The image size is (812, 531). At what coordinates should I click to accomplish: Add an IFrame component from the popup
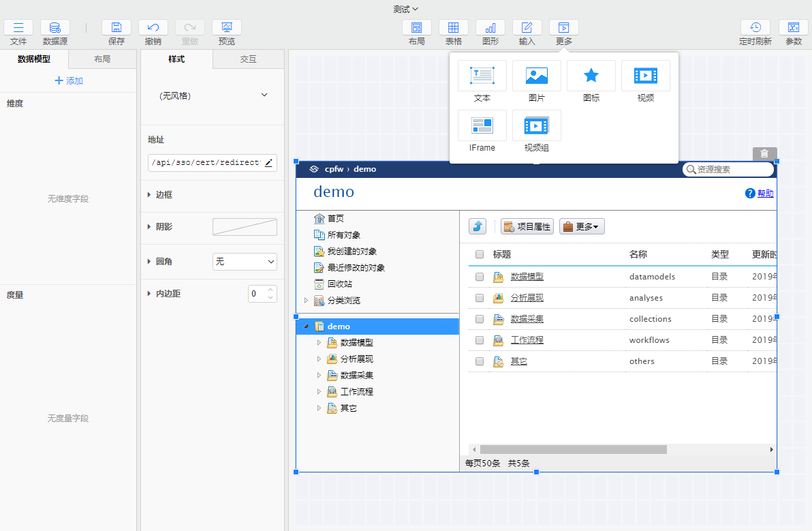tap(482, 125)
